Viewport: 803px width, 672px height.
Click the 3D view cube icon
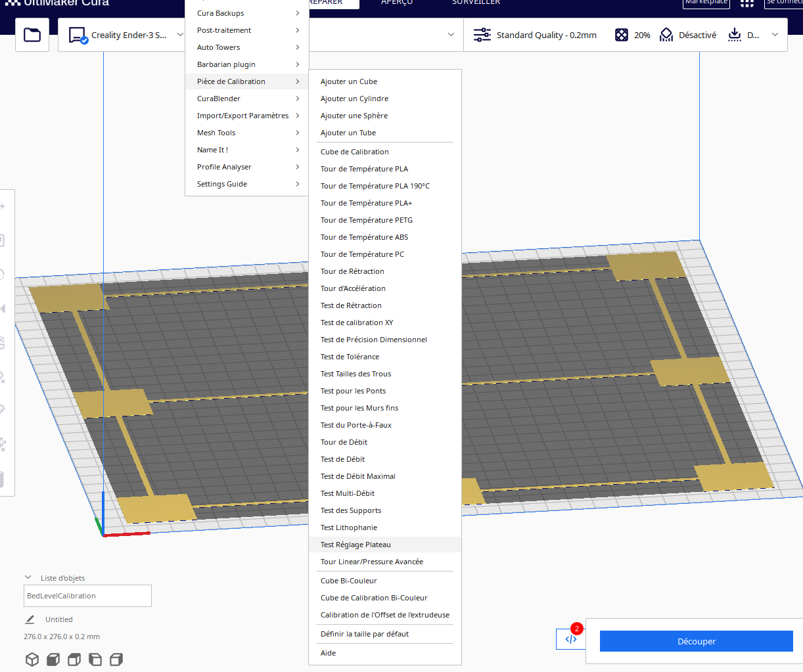tap(32, 660)
